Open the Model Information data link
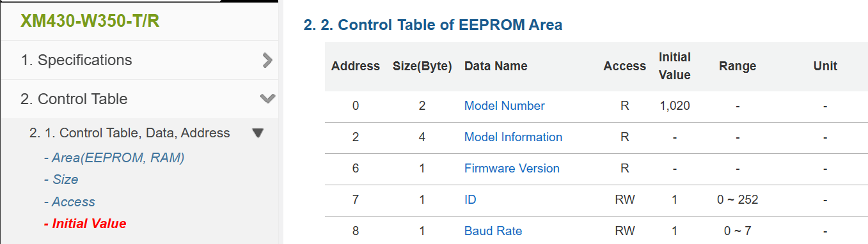This screenshot has height=244, width=868. pos(513,137)
